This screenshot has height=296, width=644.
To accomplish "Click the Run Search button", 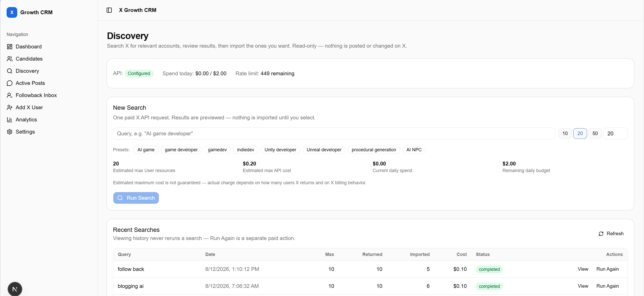I will 136,198.
